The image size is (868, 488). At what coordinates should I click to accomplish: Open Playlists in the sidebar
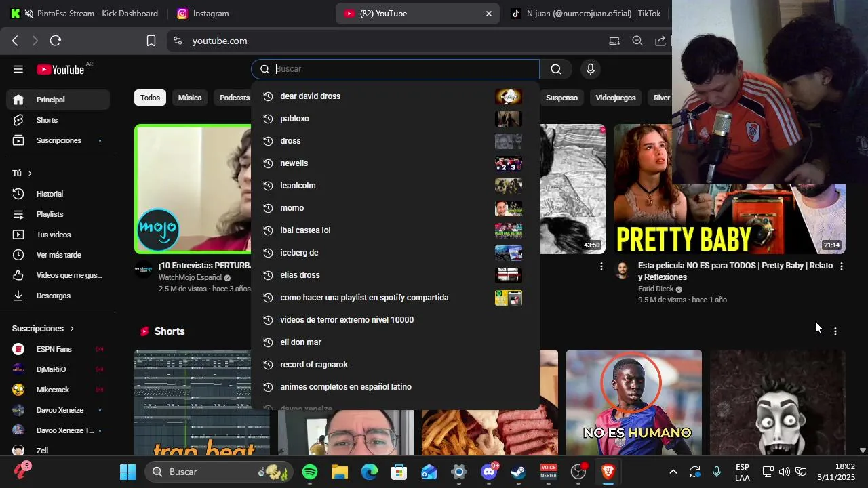click(58, 214)
